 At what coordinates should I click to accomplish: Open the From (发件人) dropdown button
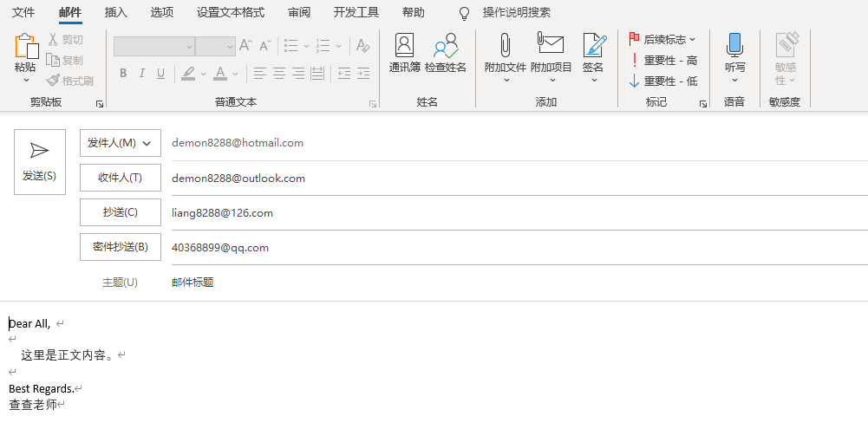click(121, 143)
